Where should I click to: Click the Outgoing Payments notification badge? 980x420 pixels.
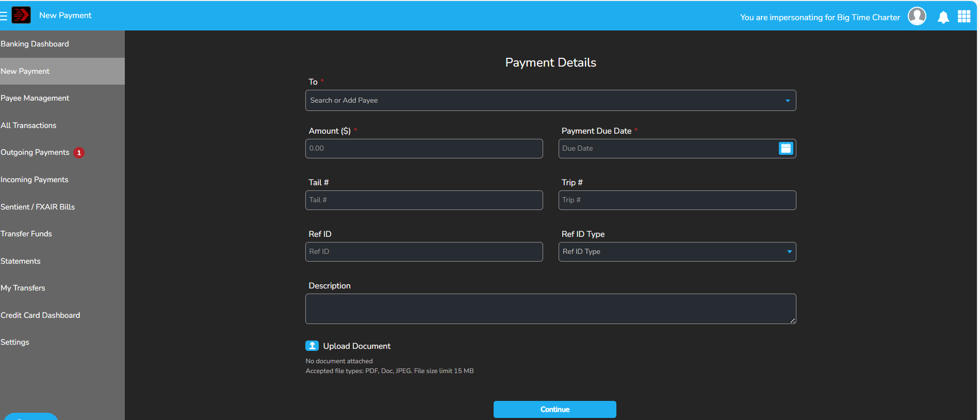[x=79, y=153]
